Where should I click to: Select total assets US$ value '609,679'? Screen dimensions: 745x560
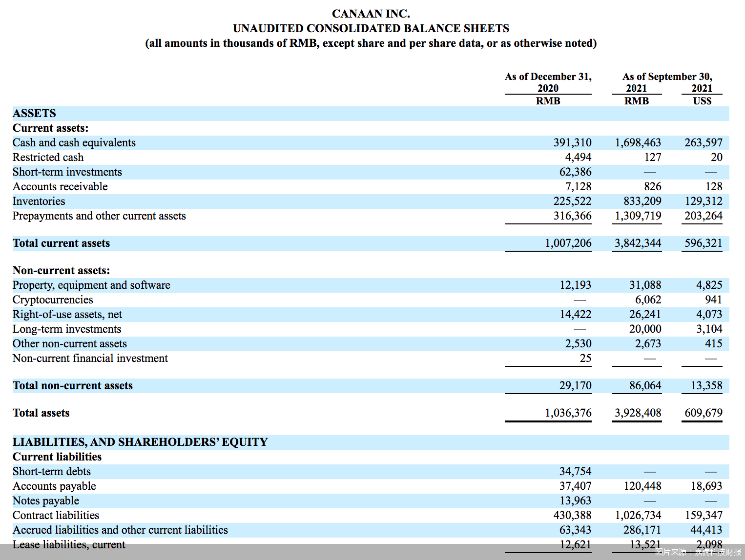(704, 413)
